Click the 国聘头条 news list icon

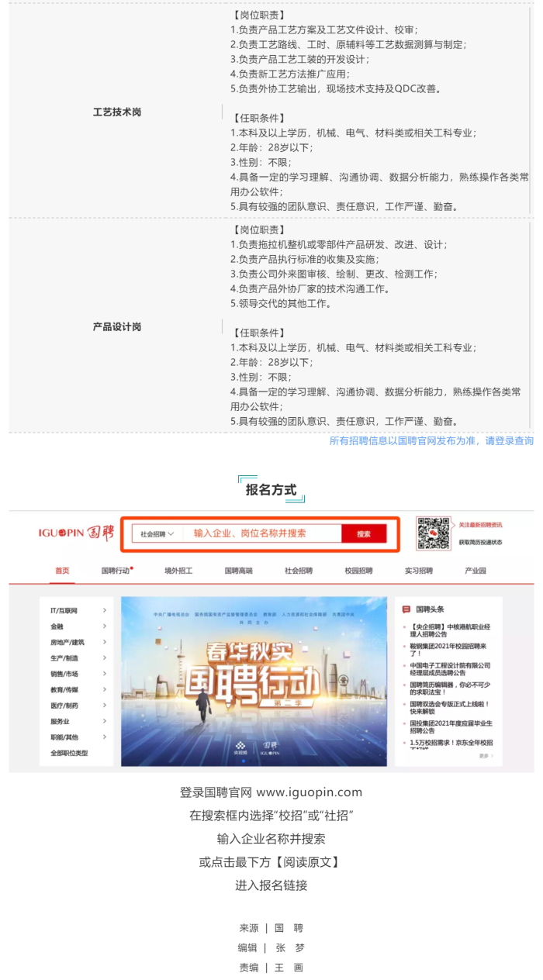tap(406, 609)
